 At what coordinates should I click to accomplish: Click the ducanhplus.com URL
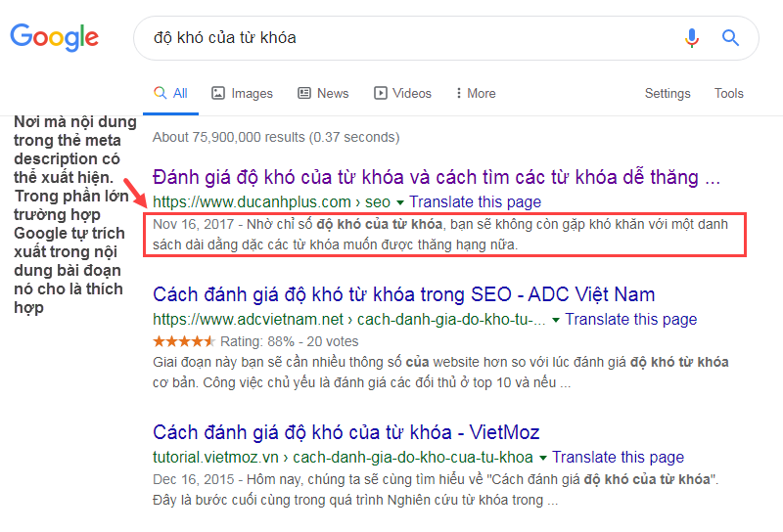tap(271, 201)
